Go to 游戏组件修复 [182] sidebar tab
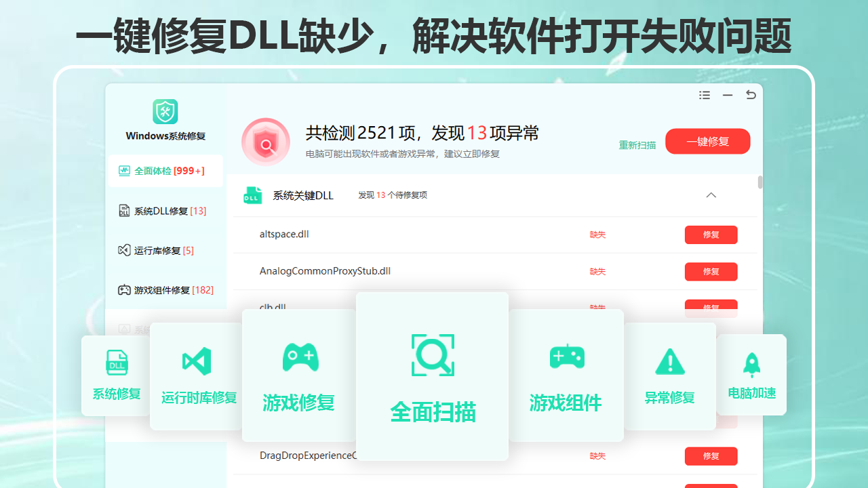 point(165,290)
